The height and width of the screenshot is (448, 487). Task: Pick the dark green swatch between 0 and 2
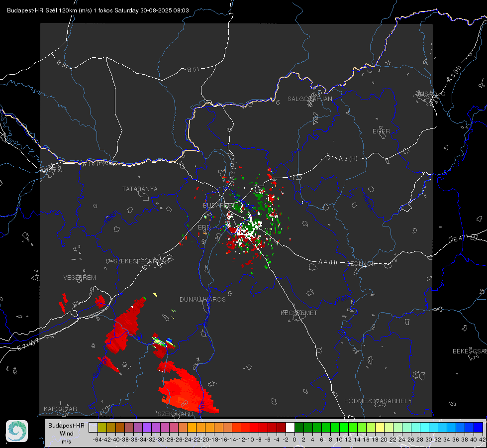coord(299,427)
